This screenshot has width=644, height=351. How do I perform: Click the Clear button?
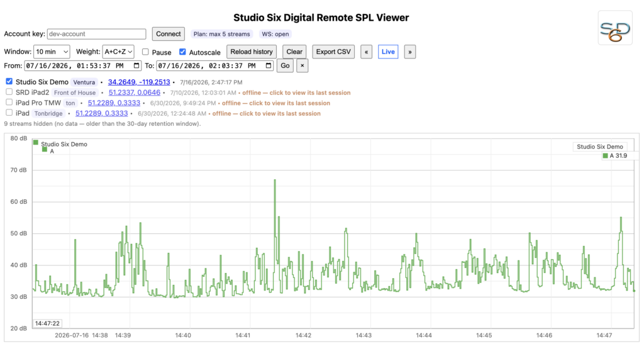point(294,52)
